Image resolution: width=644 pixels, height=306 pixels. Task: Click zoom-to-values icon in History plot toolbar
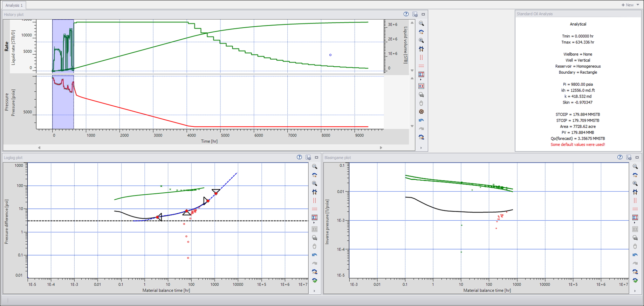[421, 95]
